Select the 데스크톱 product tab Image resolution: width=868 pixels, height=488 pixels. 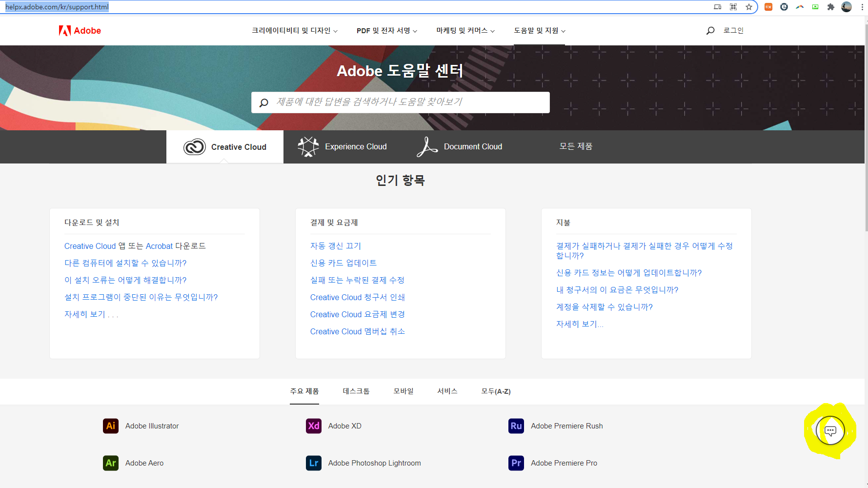click(356, 391)
